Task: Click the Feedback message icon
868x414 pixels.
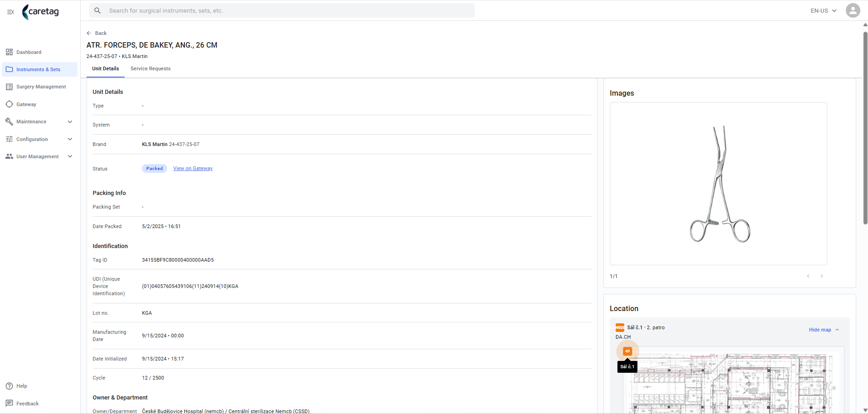Action: [9, 403]
